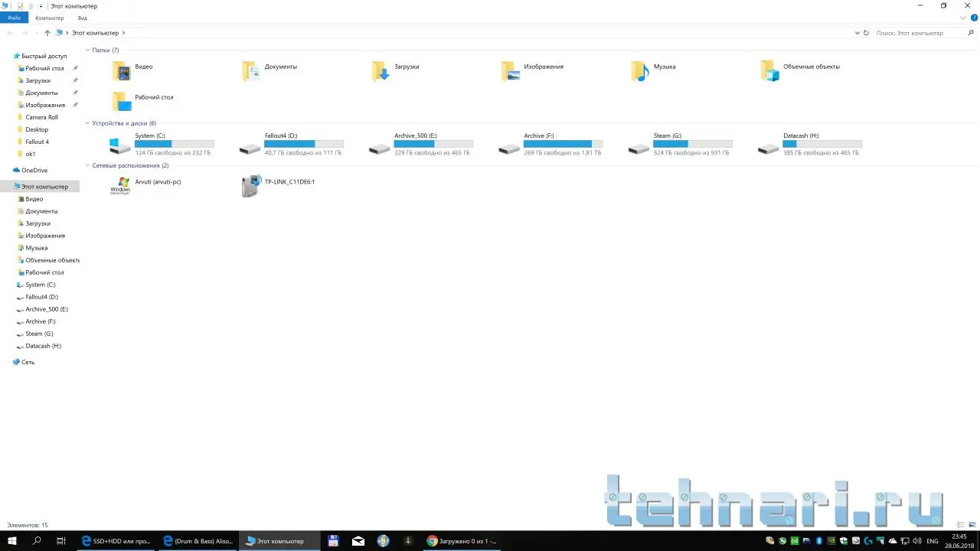Select the Archive (F:) drive icon
980x551 pixels.
pyautogui.click(x=509, y=148)
